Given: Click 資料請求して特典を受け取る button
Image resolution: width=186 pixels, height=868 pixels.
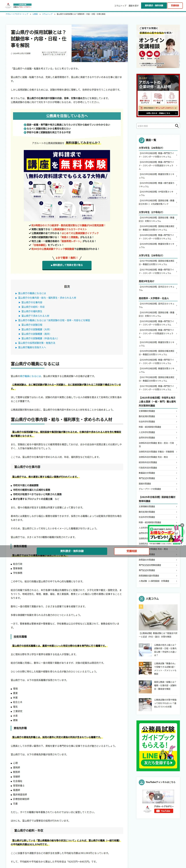Looking at the screenshot, I should [x=67, y=265].
